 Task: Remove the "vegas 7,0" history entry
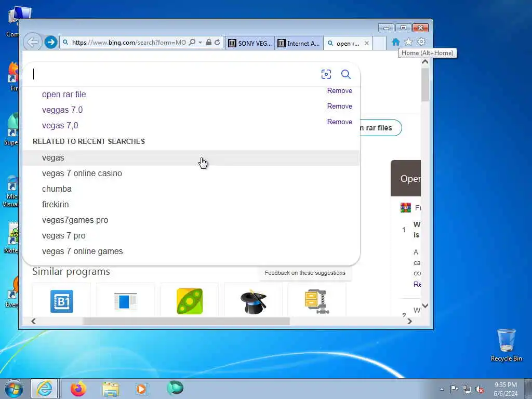pyautogui.click(x=340, y=122)
